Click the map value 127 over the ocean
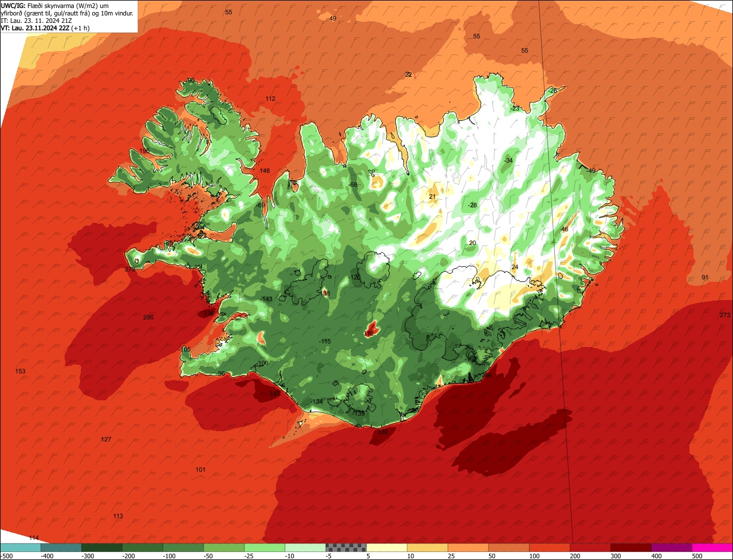 (x=106, y=439)
